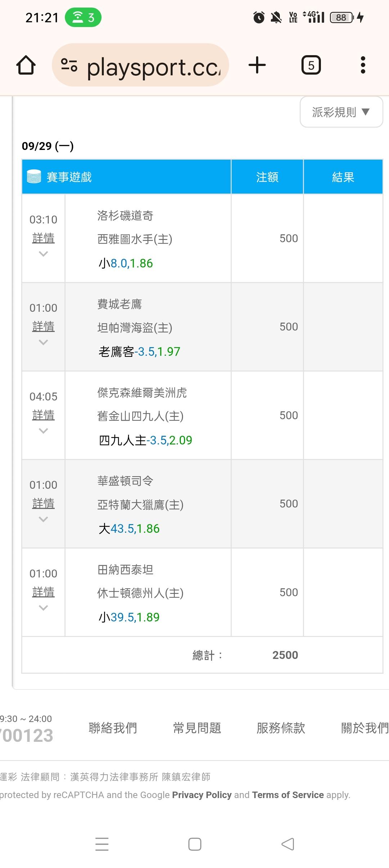Tap the Android back navigation icon
The image size is (389, 868).
pos(288,844)
